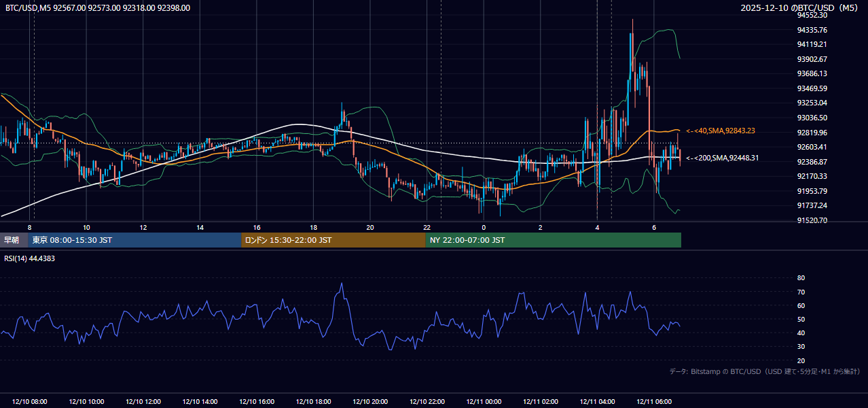
Task: Click the NY 22:00-07:00 JST session bar
Action: (554, 240)
